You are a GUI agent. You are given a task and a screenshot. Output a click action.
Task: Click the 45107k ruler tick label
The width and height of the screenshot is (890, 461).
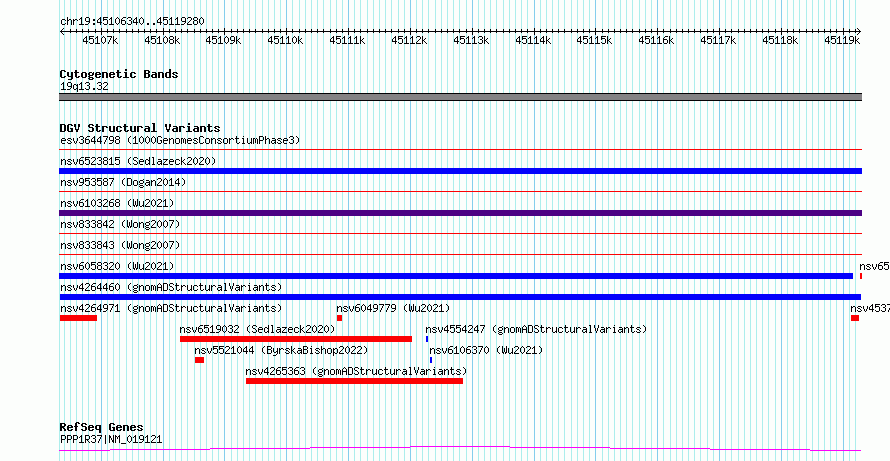[x=100, y=40]
